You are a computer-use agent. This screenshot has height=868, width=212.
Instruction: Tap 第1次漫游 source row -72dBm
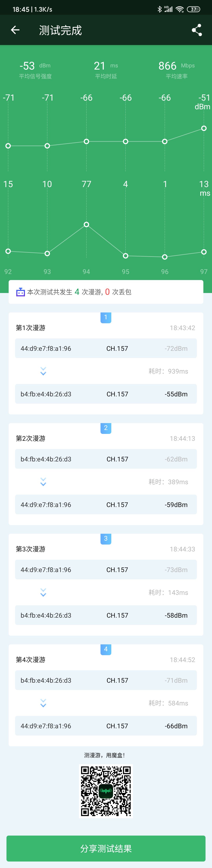coord(106,348)
